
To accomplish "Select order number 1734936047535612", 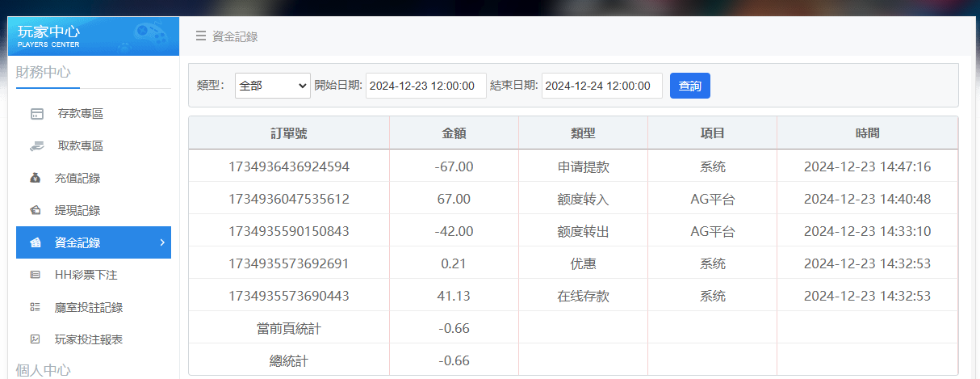I will [289, 199].
